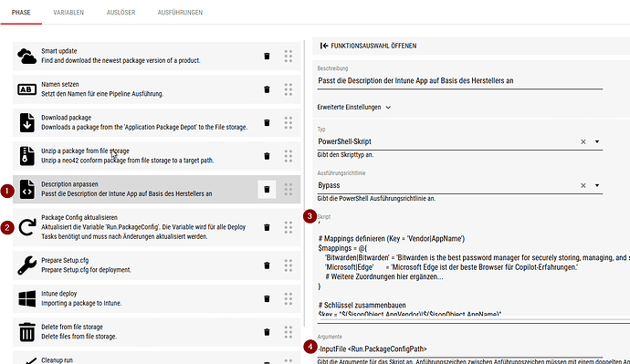This screenshot has width=630, height=364.
Task: Click the Argumente input field
Action: pos(459,349)
